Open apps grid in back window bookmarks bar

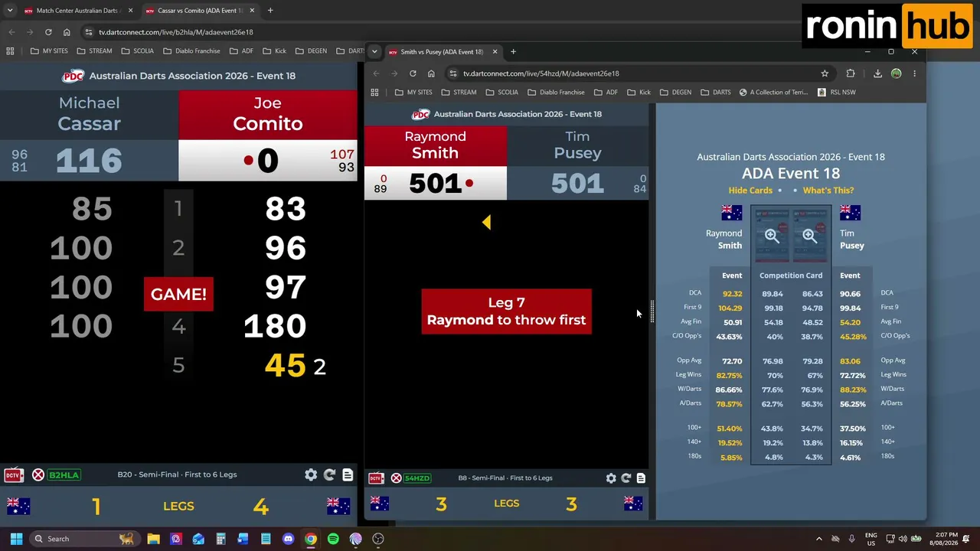coord(10,51)
